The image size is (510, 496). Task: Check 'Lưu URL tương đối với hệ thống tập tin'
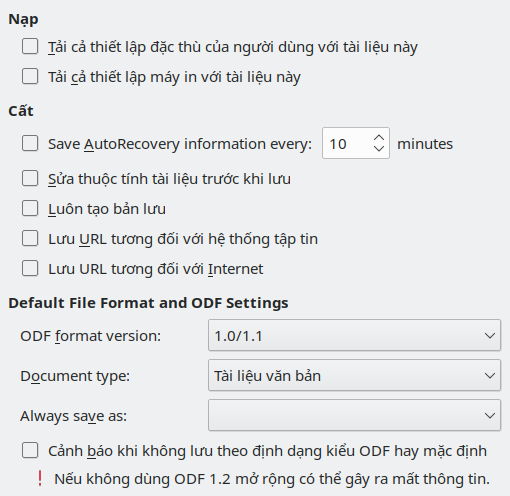tap(30, 238)
